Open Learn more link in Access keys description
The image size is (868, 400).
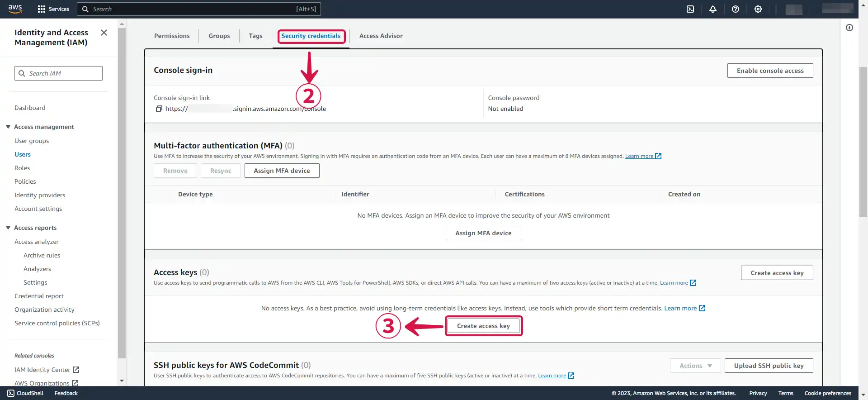pos(678,283)
